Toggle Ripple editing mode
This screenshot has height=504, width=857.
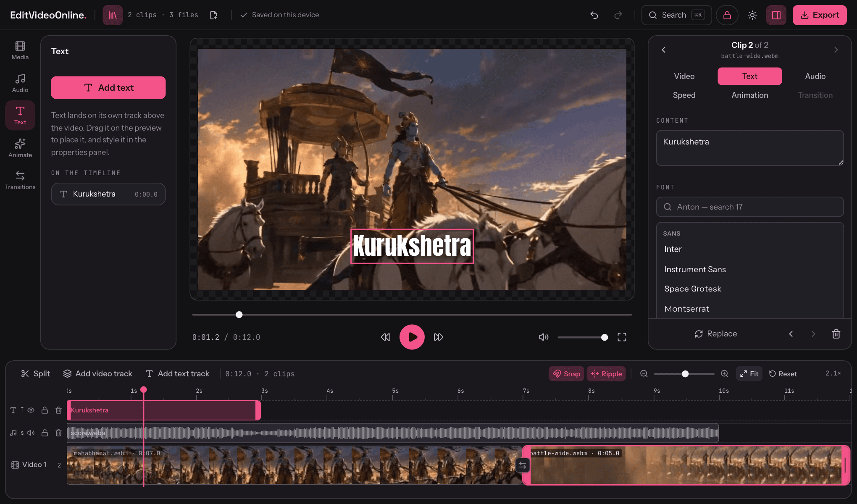[606, 373]
